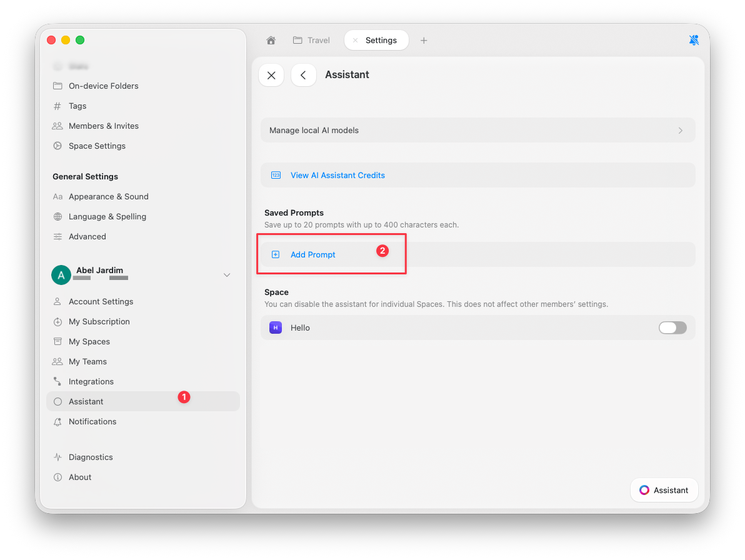Image resolution: width=745 pixels, height=560 pixels.
Task: Add a new saved prompt
Action: tap(312, 254)
